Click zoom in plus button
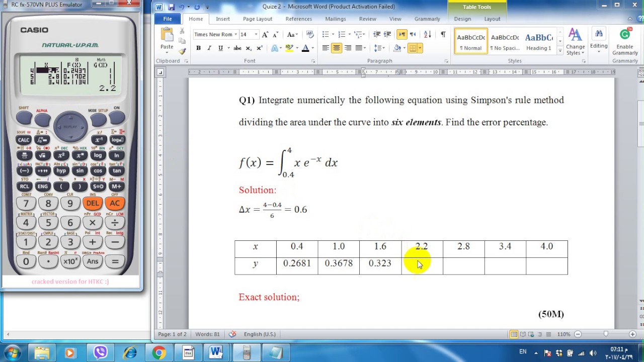This screenshot has height=362, width=644. point(632,334)
